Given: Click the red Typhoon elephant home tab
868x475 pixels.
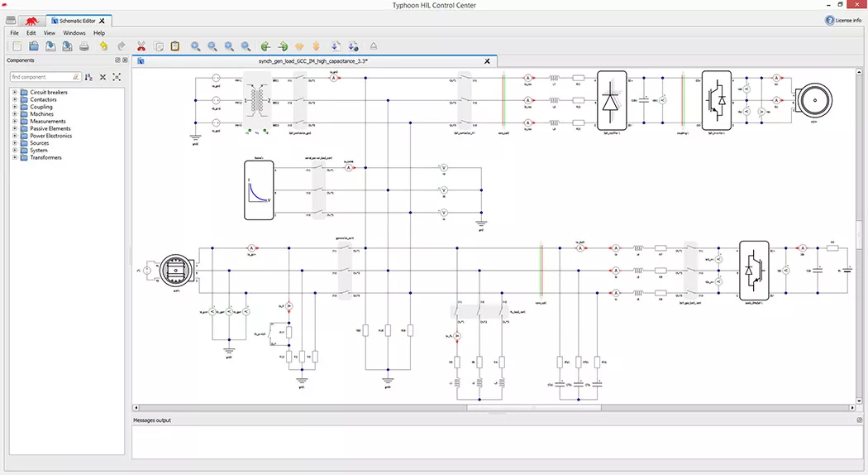Looking at the screenshot, I should click(31, 21).
